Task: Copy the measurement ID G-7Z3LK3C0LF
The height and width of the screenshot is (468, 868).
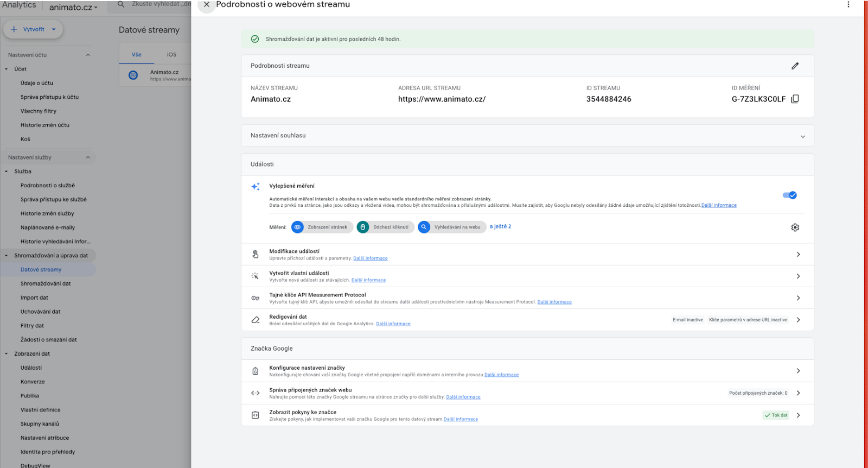Action: tap(795, 99)
